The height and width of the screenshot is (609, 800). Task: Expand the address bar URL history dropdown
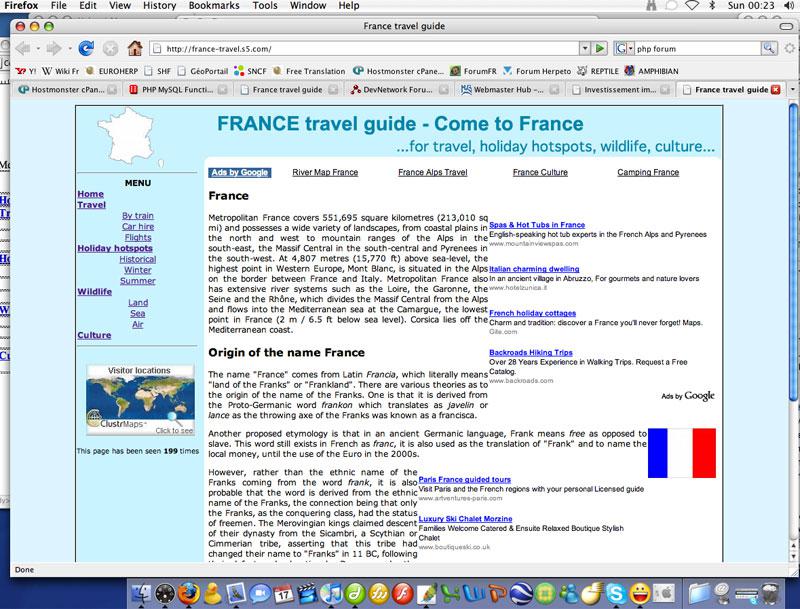point(585,48)
